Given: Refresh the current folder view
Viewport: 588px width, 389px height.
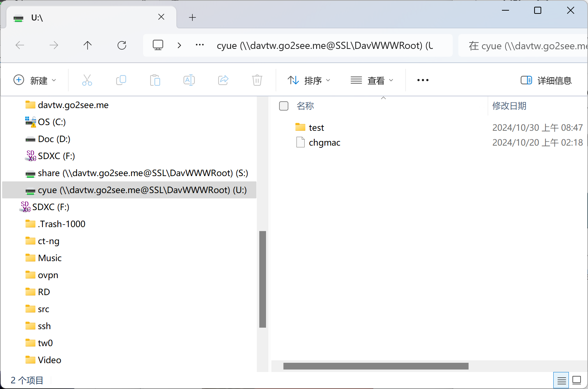Looking at the screenshot, I should point(122,45).
